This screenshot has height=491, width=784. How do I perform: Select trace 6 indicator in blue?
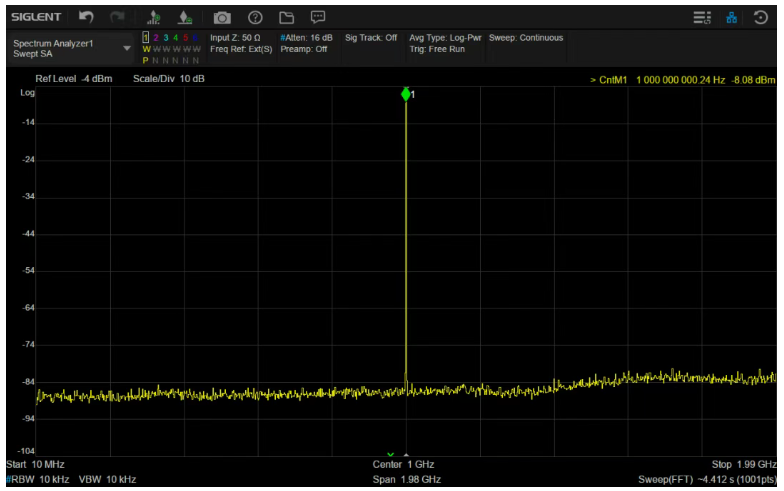(x=195, y=38)
